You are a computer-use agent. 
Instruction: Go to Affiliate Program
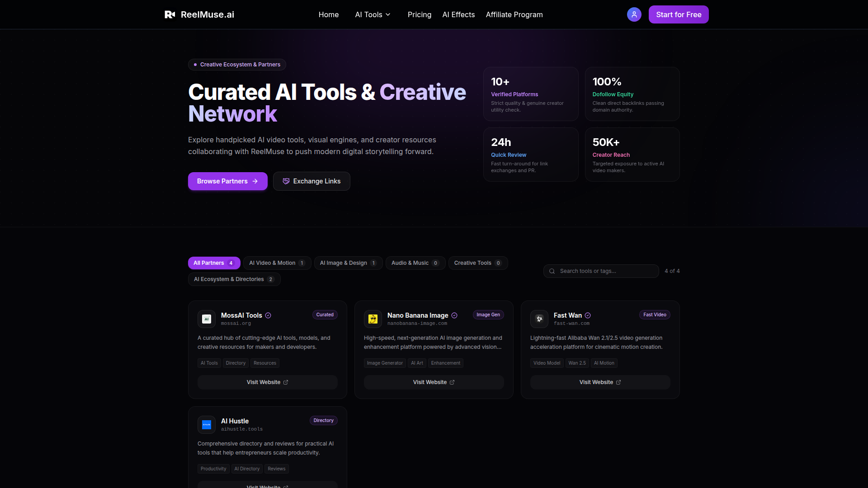[x=514, y=14]
